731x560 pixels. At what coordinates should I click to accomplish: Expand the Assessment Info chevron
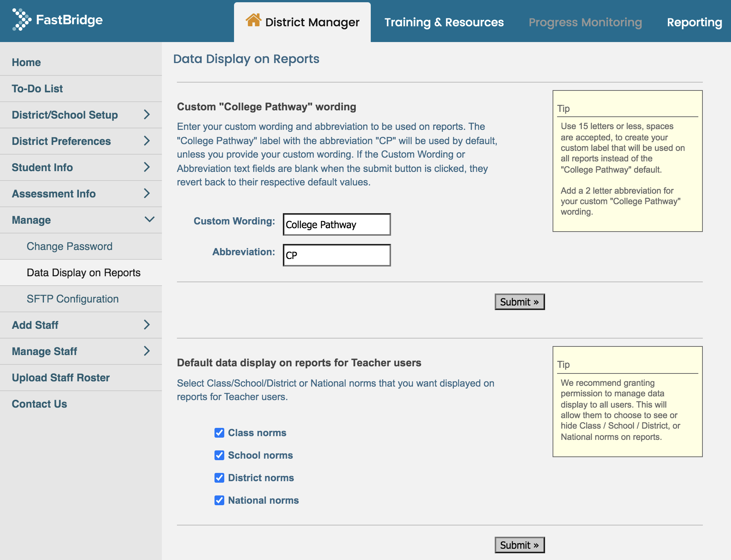(x=147, y=193)
